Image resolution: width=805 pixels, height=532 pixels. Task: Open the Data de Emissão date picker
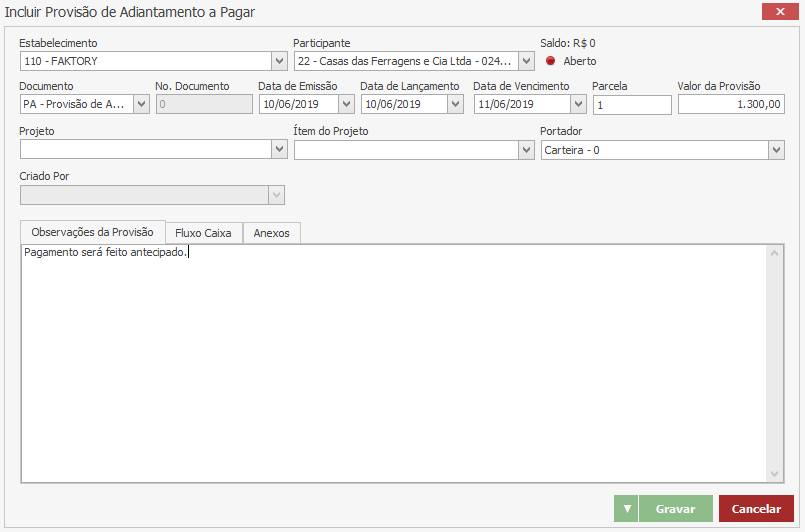[x=346, y=104]
